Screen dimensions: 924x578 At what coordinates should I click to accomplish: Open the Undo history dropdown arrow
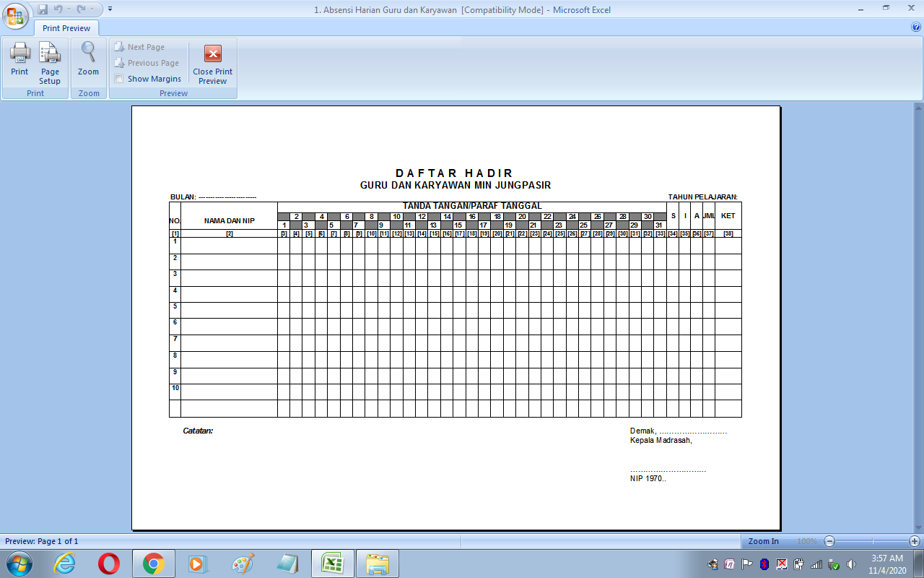69,9
